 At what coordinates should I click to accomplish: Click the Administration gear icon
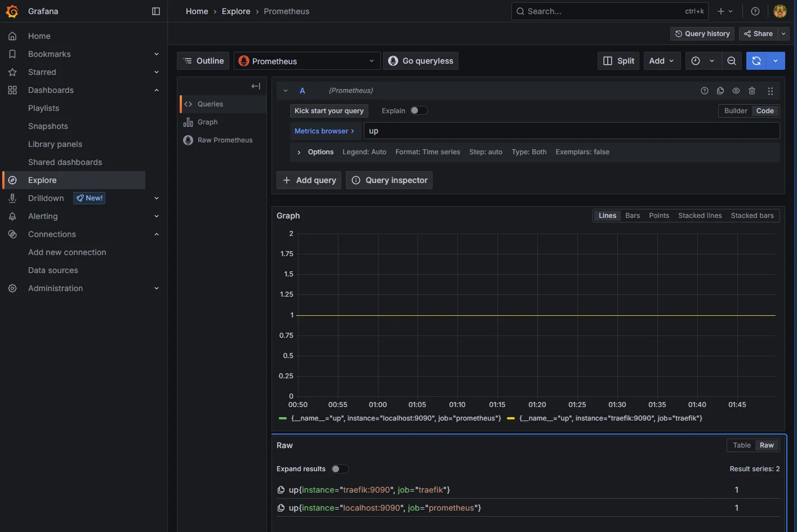(x=12, y=288)
